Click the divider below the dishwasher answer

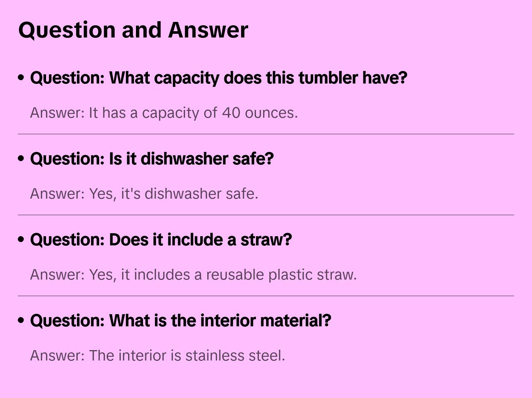[x=266, y=215]
